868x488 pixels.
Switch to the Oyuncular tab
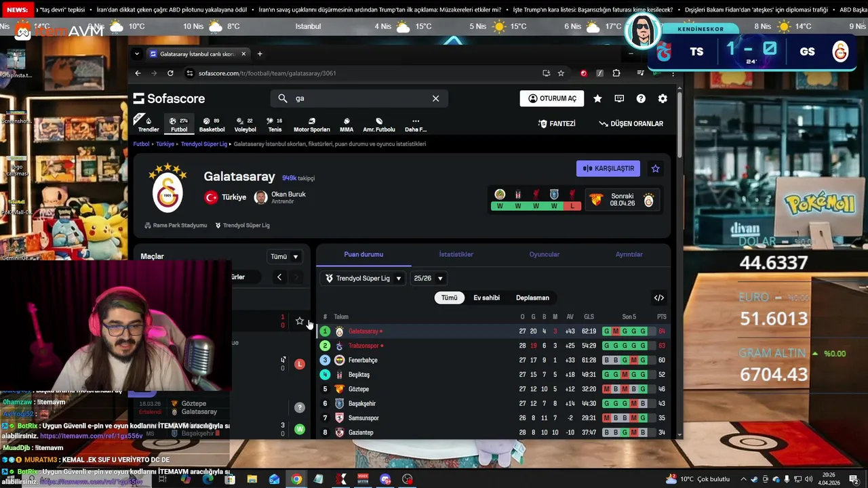(x=544, y=254)
